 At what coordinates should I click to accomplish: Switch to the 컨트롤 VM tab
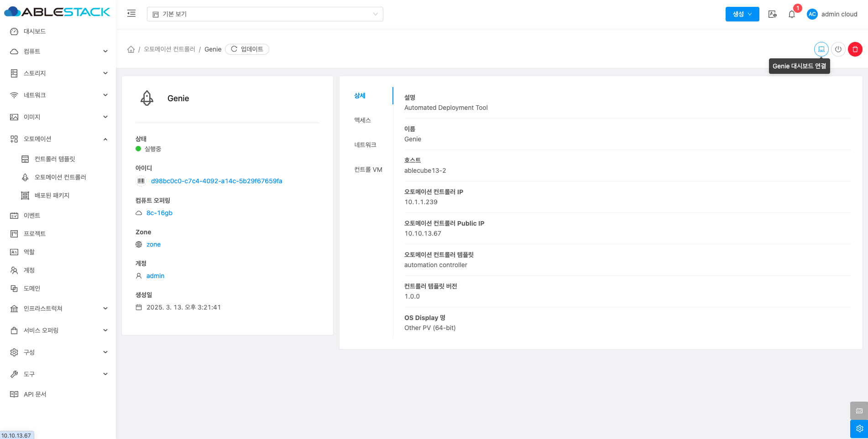(x=368, y=170)
